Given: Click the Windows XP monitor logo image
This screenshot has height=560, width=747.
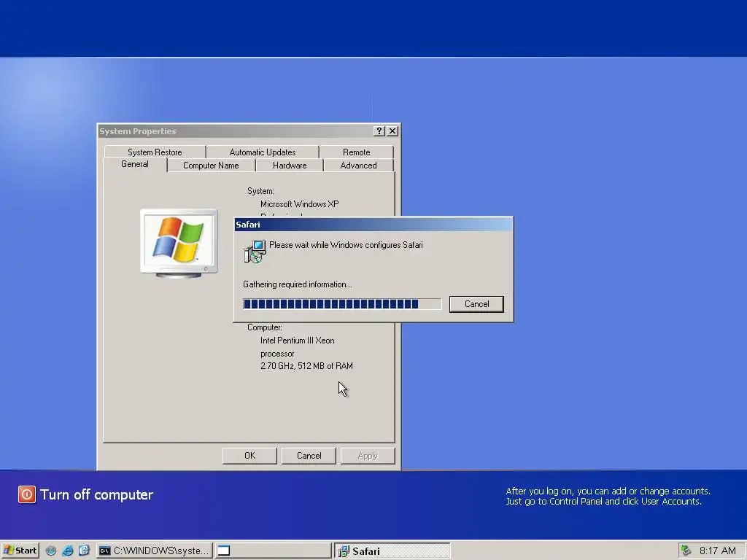Looking at the screenshot, I should coord(179,244).
